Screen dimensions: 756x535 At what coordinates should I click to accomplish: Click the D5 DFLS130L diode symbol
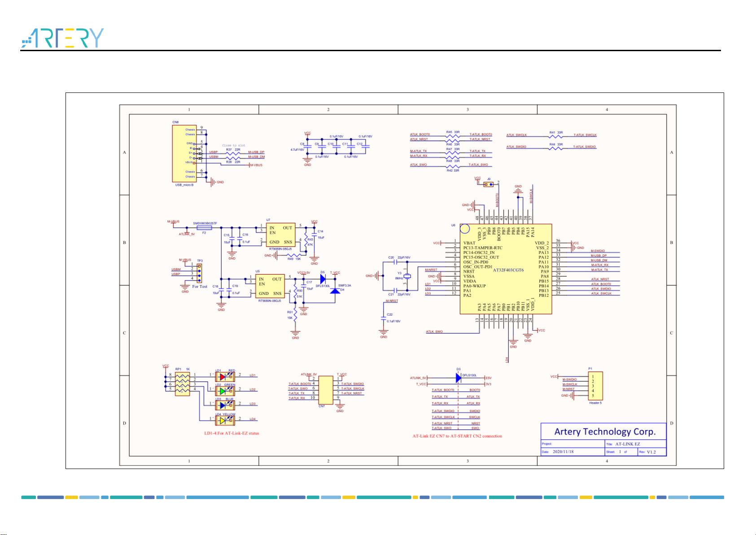click(323, 279)
